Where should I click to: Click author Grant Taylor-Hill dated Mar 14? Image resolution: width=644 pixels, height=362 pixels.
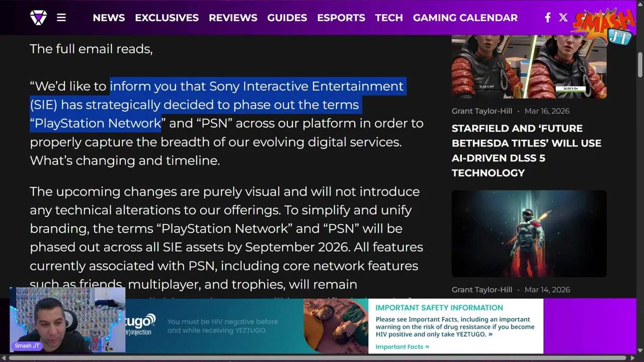click(481, 290)
